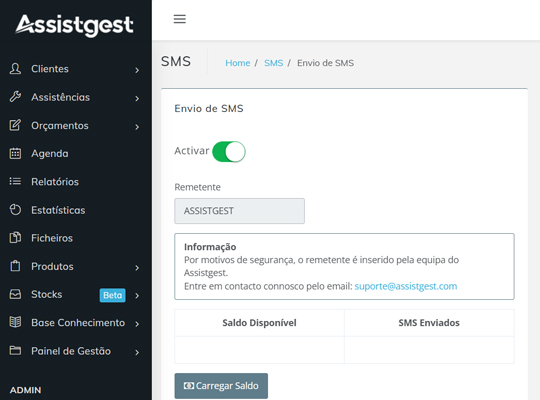Expand the Stocks submenu chevron
The width and height of the screenshot is (540, 400).
137,296
